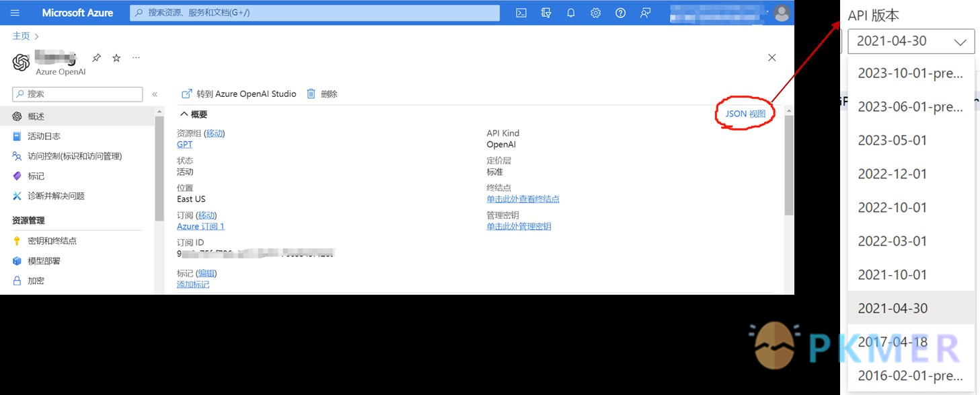
Task: Click the sidebar vertical scrollbar
Action: [x=159, y=168]
